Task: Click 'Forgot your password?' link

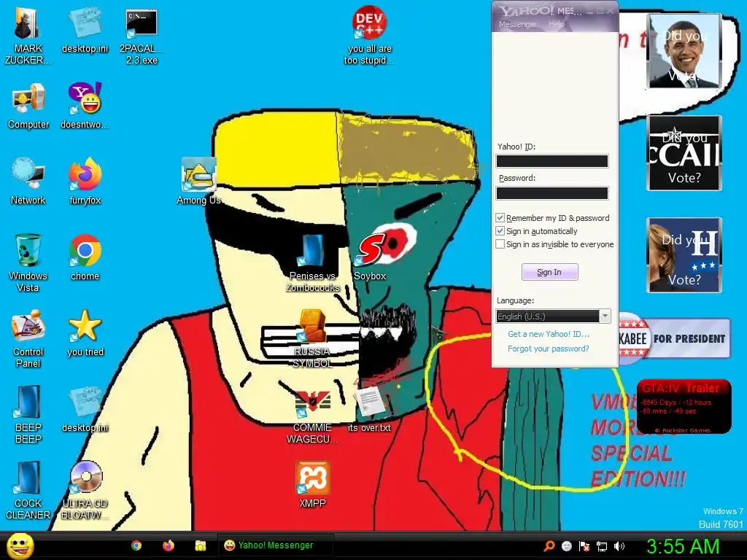Action: click(x=549, y=349)
